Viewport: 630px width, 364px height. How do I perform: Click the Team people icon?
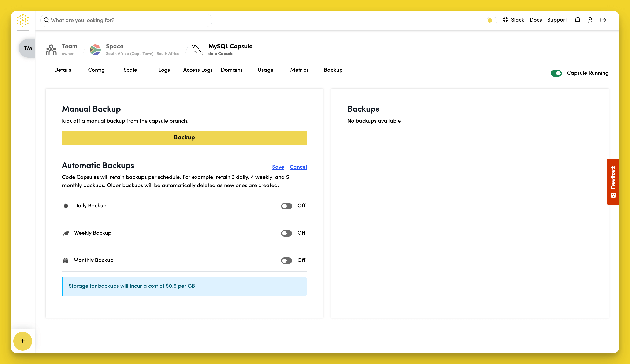(51, 50)
